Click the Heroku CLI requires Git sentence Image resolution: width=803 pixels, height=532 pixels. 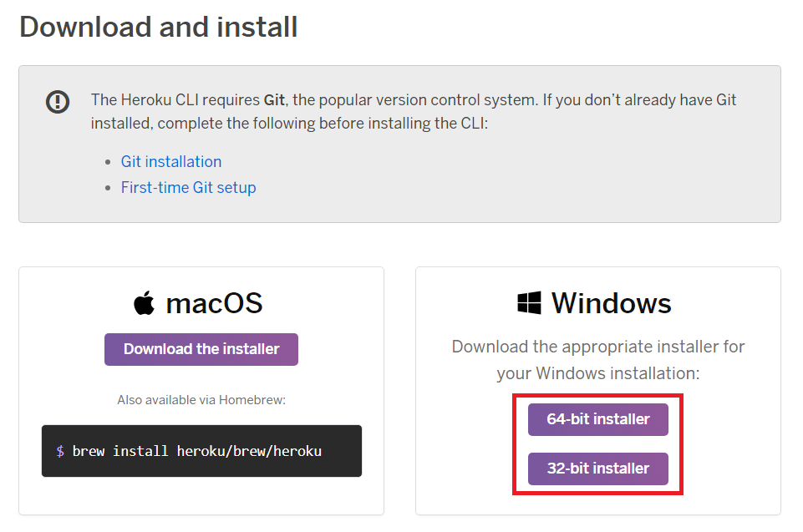point(414,112)
